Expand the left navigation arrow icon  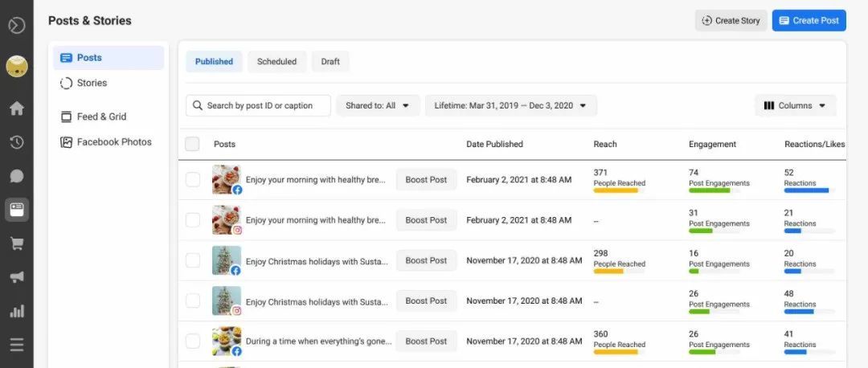pos(17,26)
